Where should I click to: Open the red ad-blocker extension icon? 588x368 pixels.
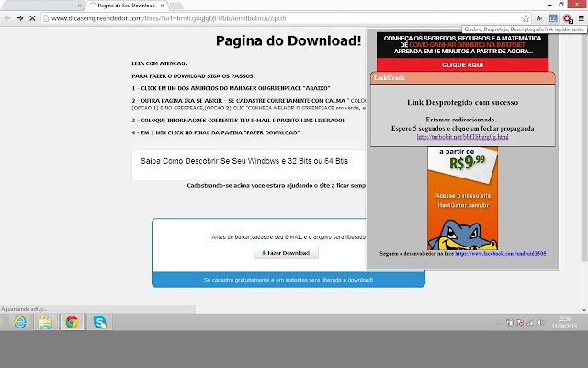(x=568, y=18)
